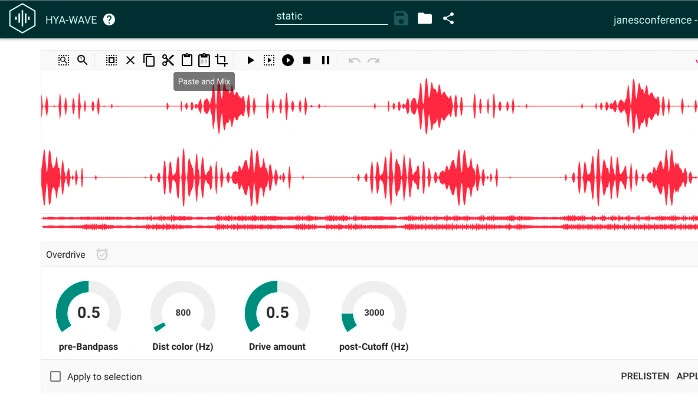Delete selection with the X icon
Image resolution: width=698 pixels, height=400 pixels.
(130, 60)
